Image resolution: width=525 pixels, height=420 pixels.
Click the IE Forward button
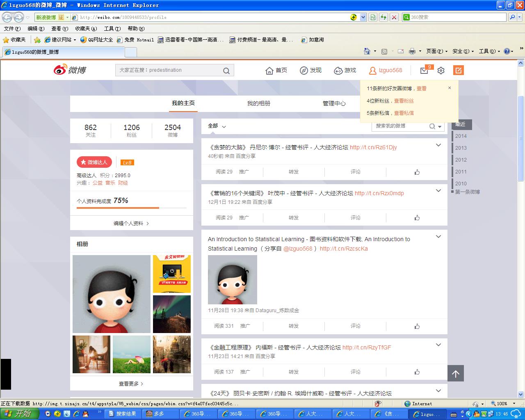click(19, 17)
